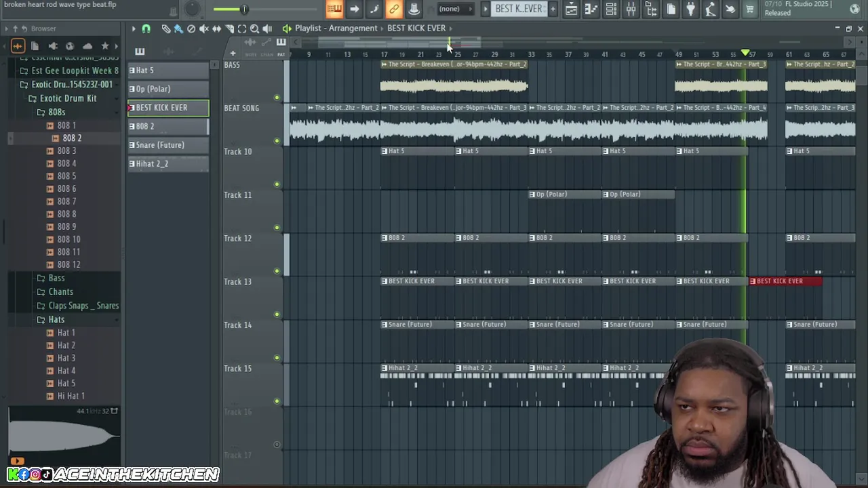
Task: Select the Mute tool in playlist
Action: (204, 28)
